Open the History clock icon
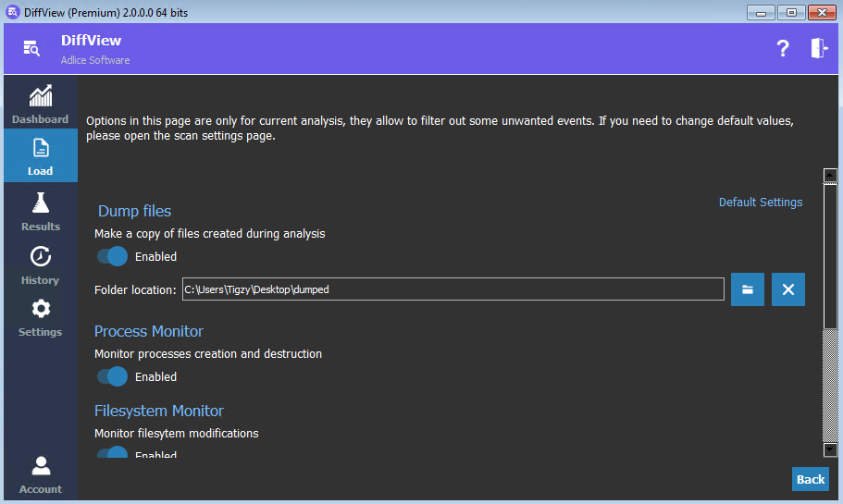 pos(40,264)
